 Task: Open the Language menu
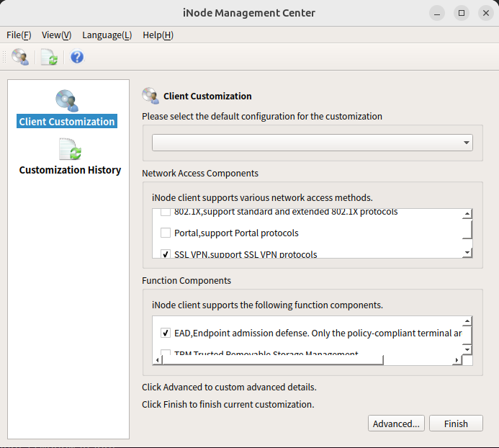107,35
